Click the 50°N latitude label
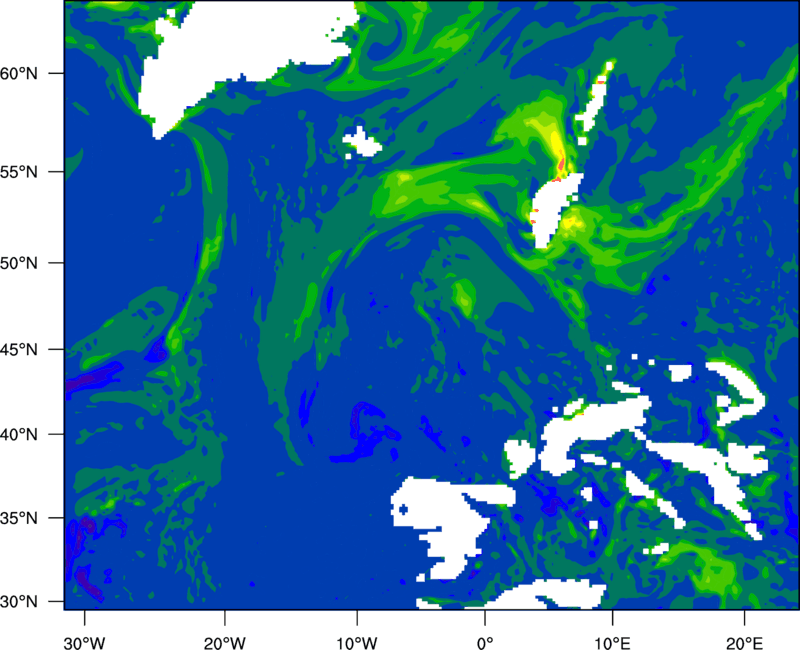 coord(19,263)
